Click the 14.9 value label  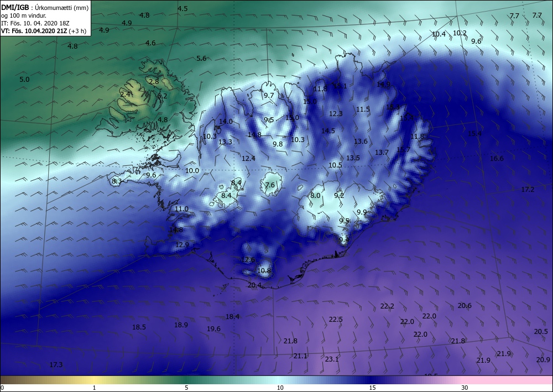pyautogui.click(x=383, y=84)
